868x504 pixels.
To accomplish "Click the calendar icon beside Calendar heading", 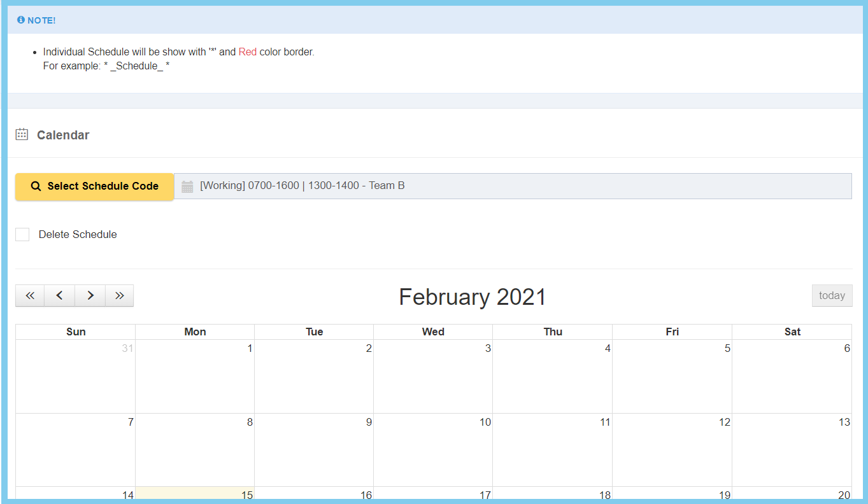I will point(22,134).
